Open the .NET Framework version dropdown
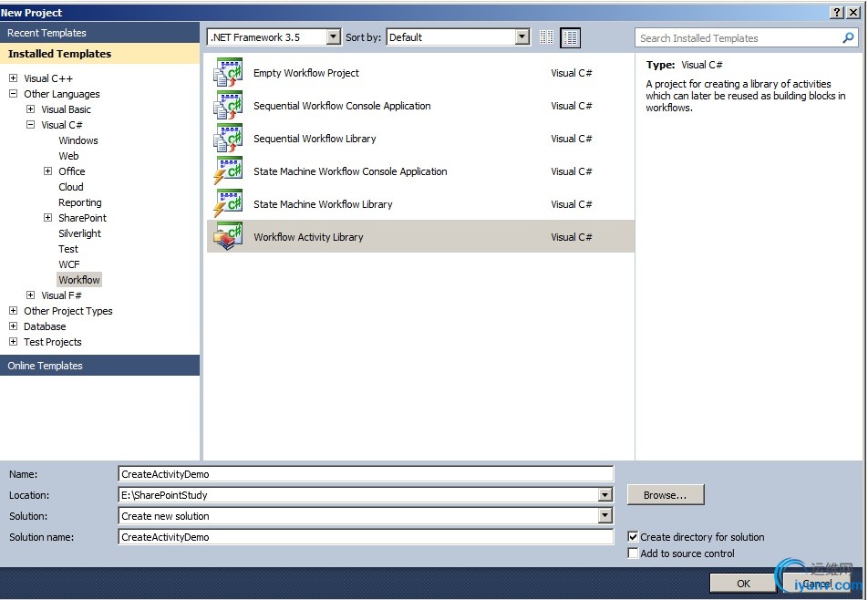This screenshot has width=868, height=600. coord(334,37)
